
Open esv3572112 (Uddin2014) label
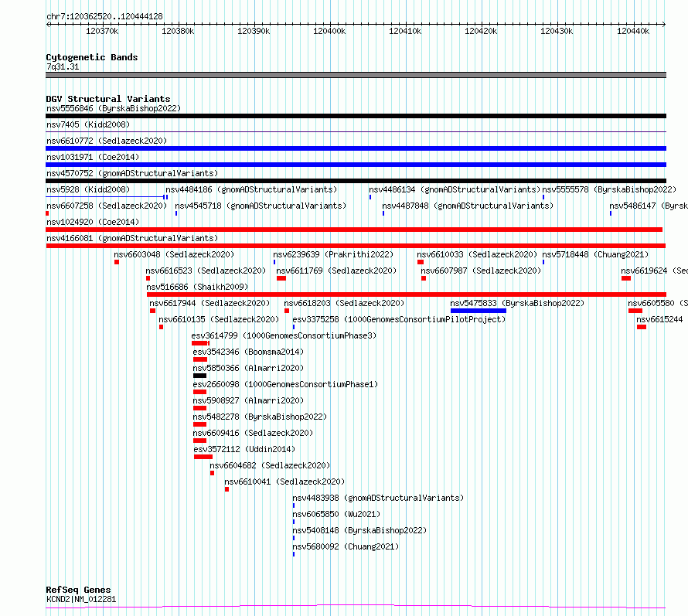point(244,449)
